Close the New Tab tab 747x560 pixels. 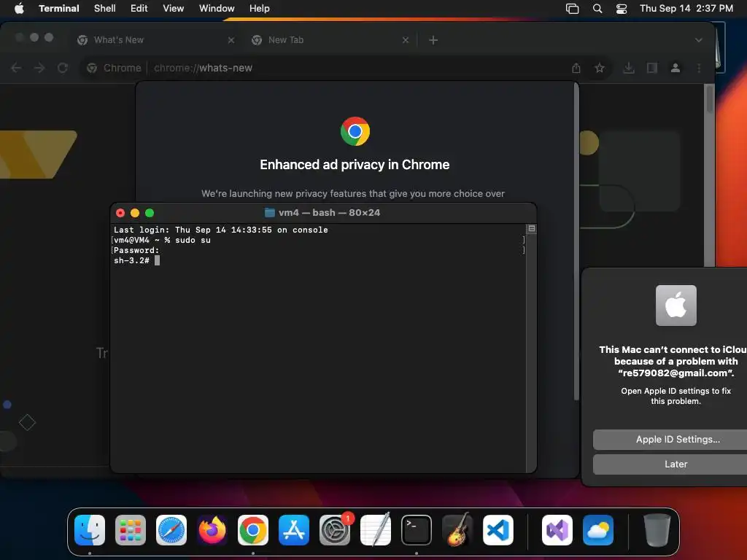coord(406,40)
